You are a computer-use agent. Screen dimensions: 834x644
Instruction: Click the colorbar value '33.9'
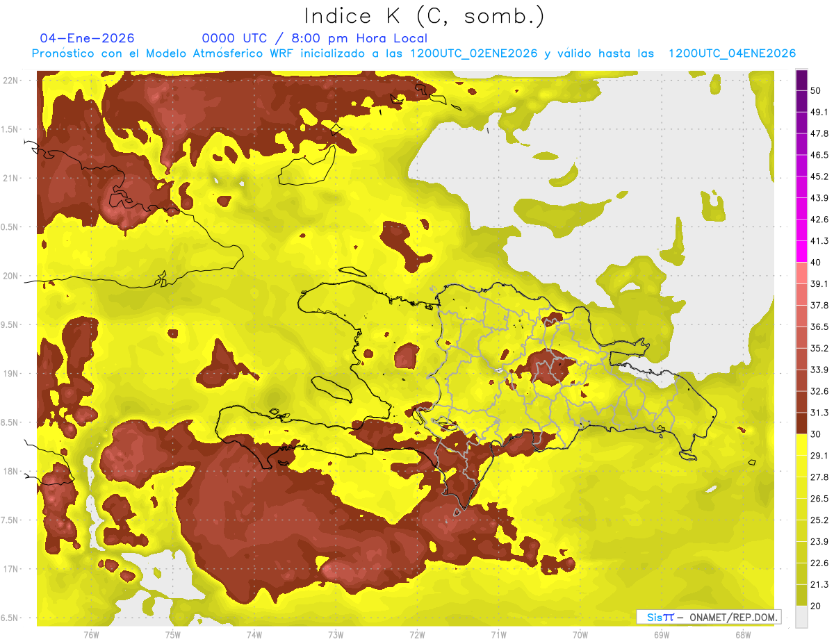click(819, 370)
